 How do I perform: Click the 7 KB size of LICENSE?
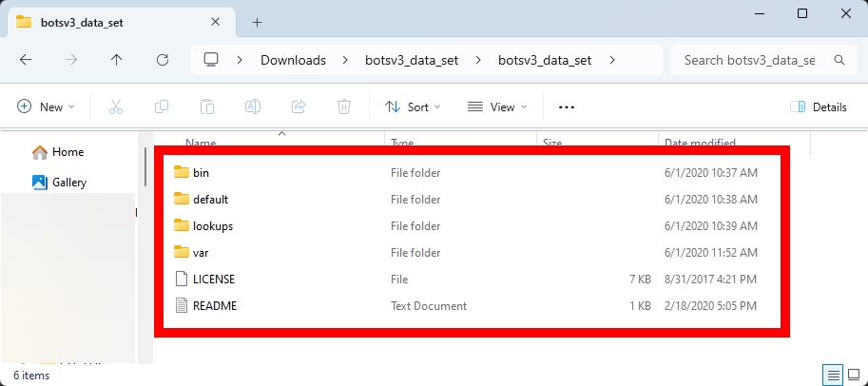[640, 280]
